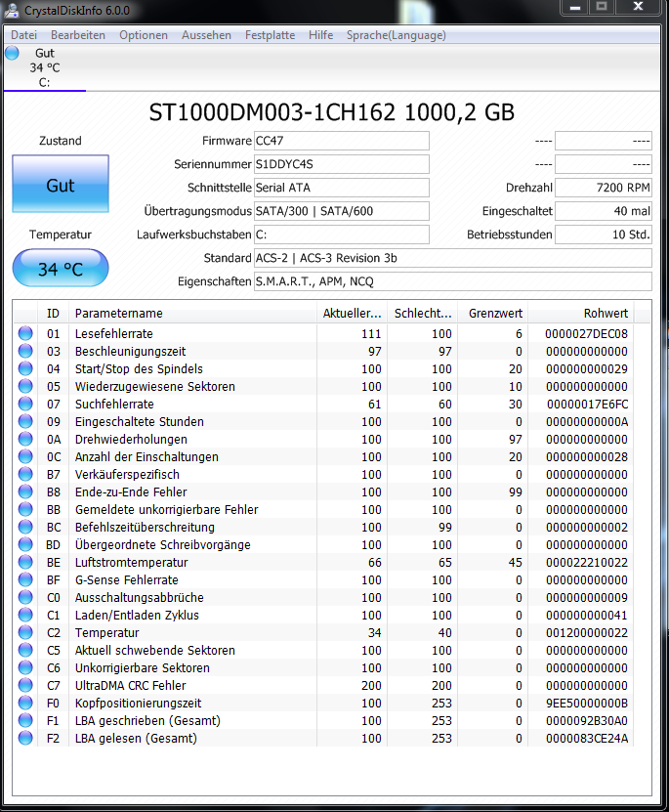
Task: Click the blue Gut health status button
Action: 61,184
